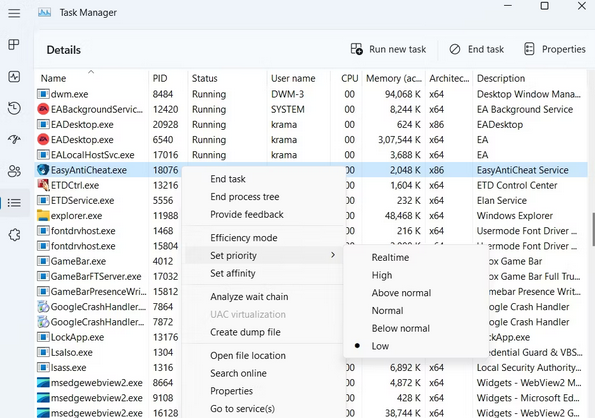Click the lsass.exe process icon

pos(43,367)
